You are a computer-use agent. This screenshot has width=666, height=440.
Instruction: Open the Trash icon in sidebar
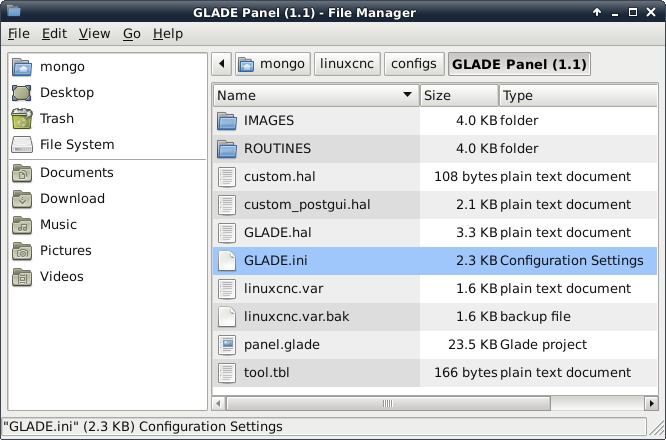[x=22, y=118]
